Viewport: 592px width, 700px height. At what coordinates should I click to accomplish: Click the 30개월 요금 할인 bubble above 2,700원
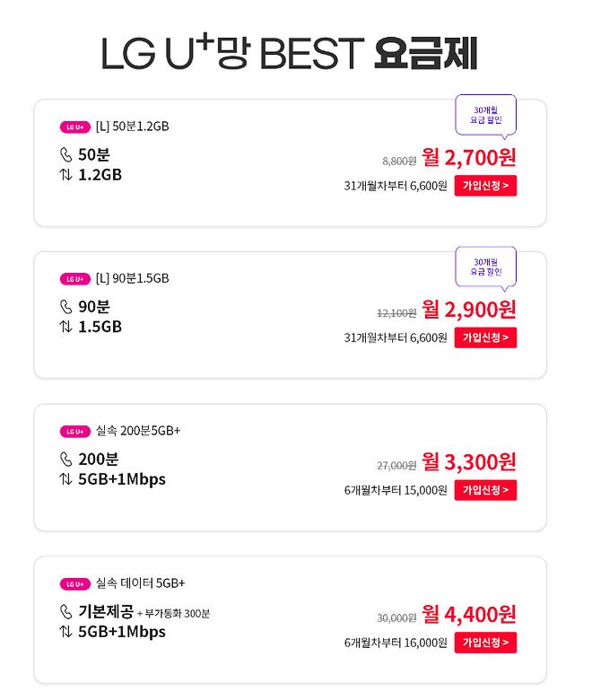click(485, 114)
